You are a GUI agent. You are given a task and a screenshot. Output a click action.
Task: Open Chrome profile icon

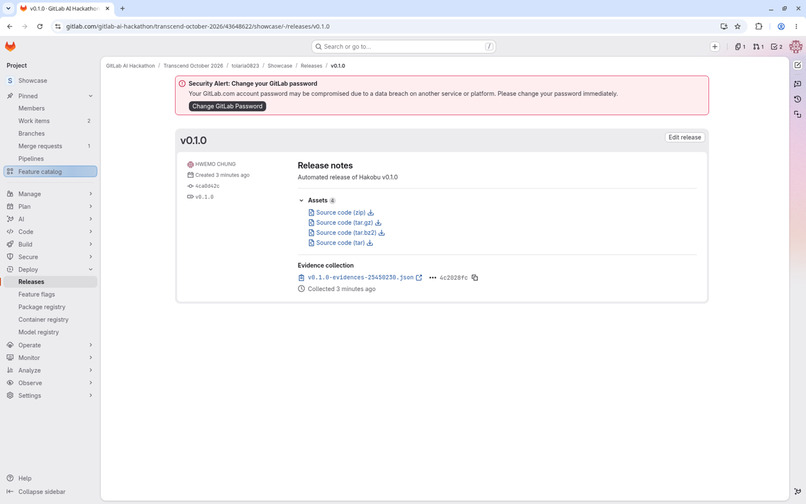(781, 26)
